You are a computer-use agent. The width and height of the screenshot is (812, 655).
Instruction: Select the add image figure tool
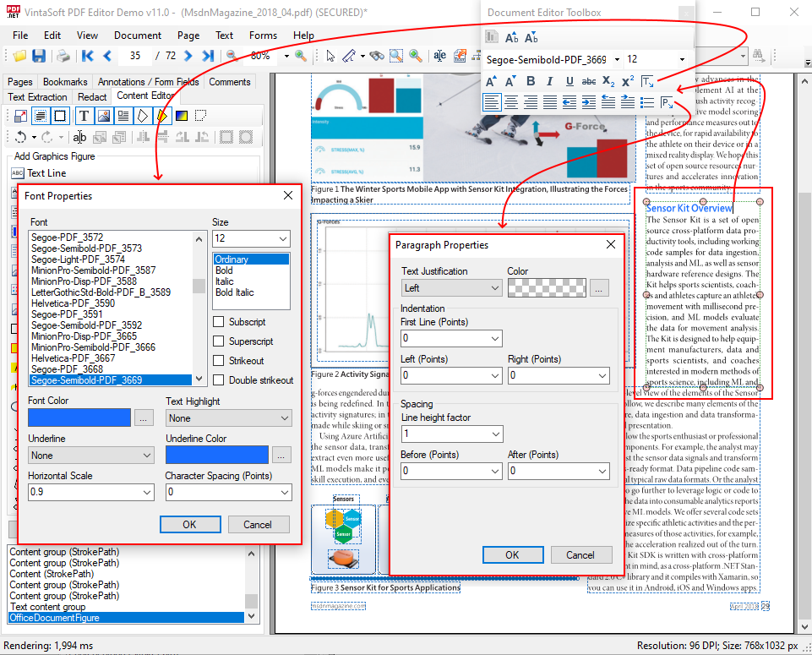coord(104,116)
